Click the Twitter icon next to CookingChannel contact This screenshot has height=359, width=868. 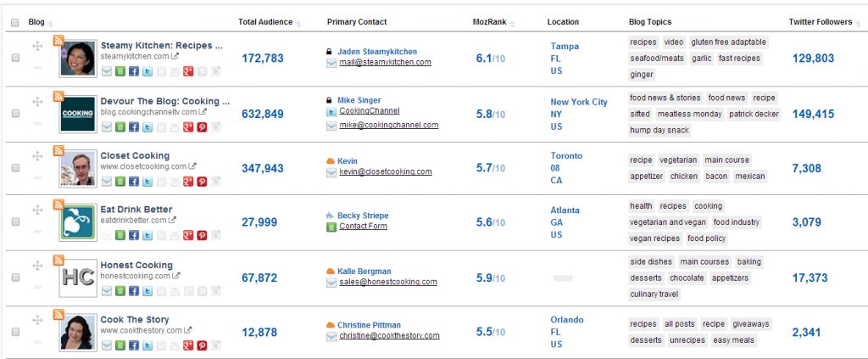(x=331, y=111)
